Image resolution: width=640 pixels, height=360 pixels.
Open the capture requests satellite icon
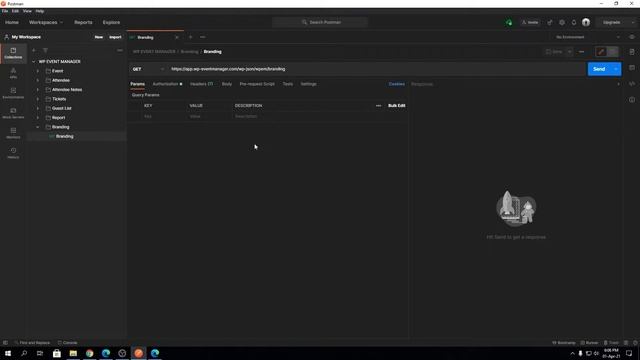click(x=550, y=22)
